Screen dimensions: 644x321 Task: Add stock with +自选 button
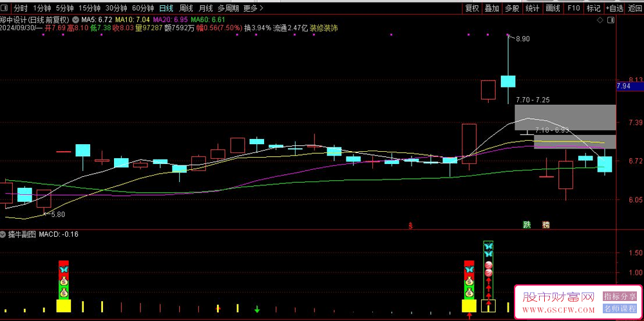point(615,8)
